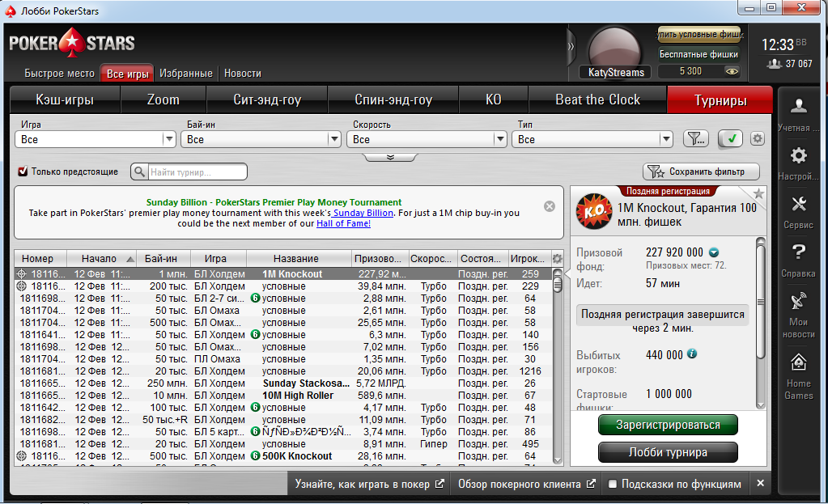828x504 pixels.
Task: Click the prize pool info arrow icon
Action: (714, 252)
